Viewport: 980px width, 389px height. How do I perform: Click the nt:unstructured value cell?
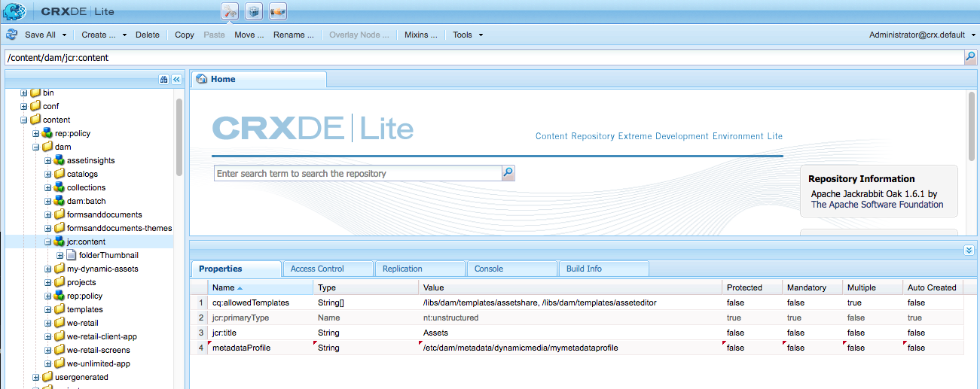pos(570,318)
